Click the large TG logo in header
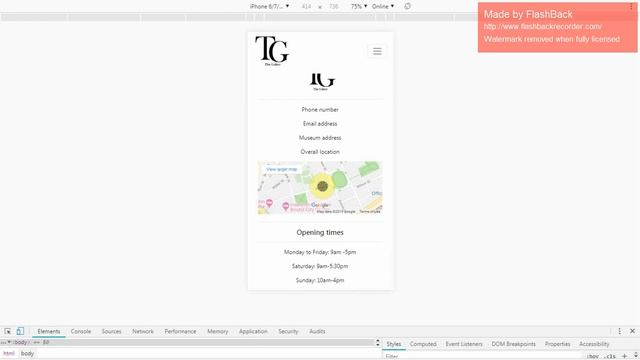 click(272, 51)
